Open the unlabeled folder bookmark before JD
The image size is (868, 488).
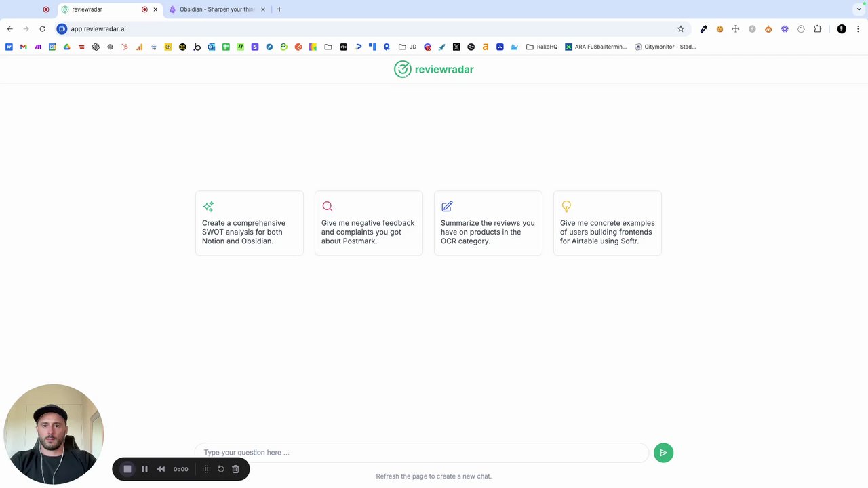(x=328, y=47)
